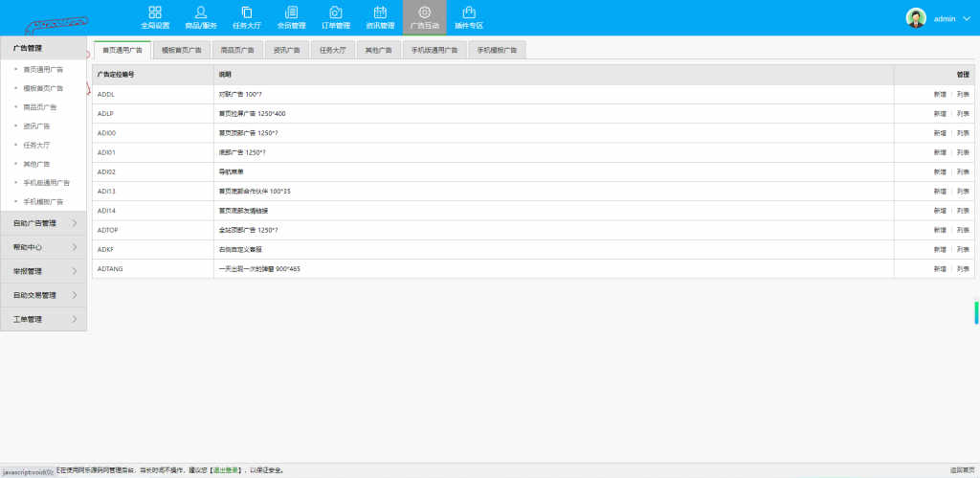
Task: Select the 导航菜单 description cell
Action: point(554,171)
